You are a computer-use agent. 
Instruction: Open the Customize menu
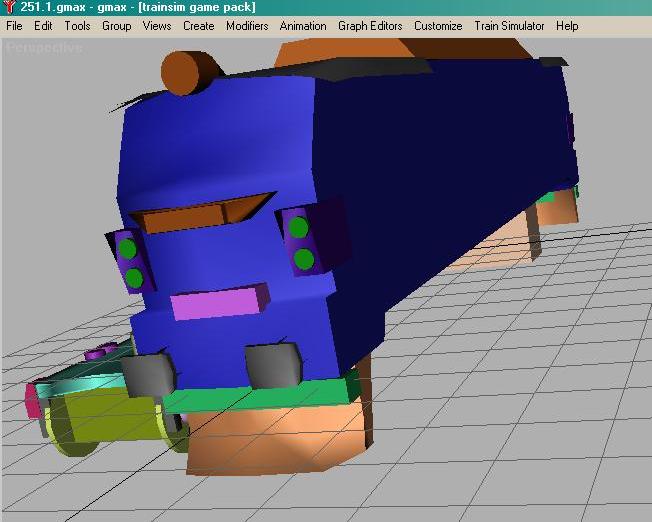click(x=438, y=26)
